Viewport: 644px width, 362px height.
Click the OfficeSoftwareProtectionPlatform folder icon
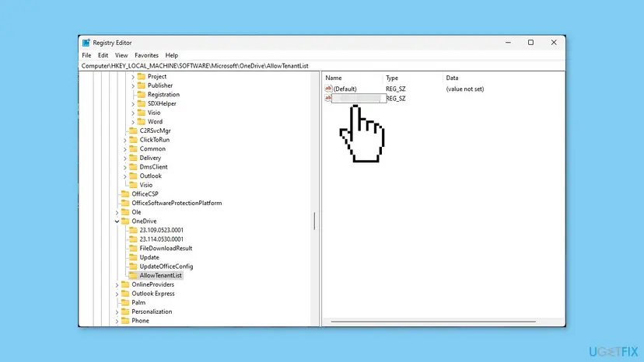click(x=125, y=203)
